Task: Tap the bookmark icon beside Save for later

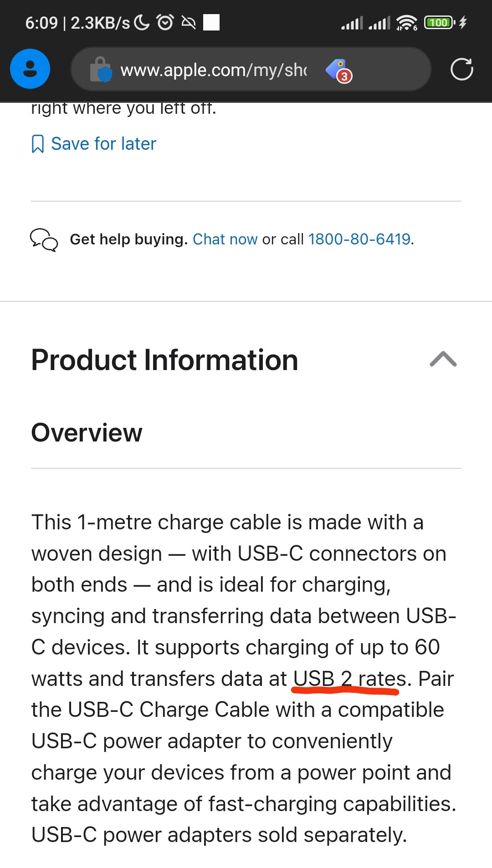Action: pyautogui.click(x=38, y=144)
